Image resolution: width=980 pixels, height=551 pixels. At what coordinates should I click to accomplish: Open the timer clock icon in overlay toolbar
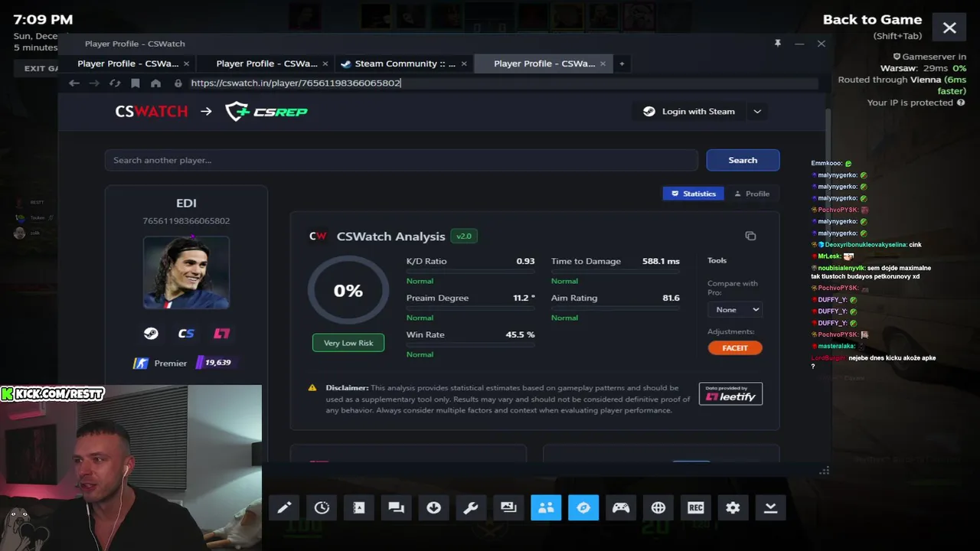point(322,507)
